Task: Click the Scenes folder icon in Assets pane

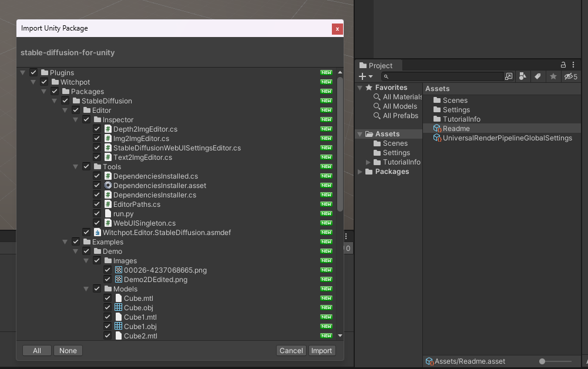Action: click(x=437, y=100)
